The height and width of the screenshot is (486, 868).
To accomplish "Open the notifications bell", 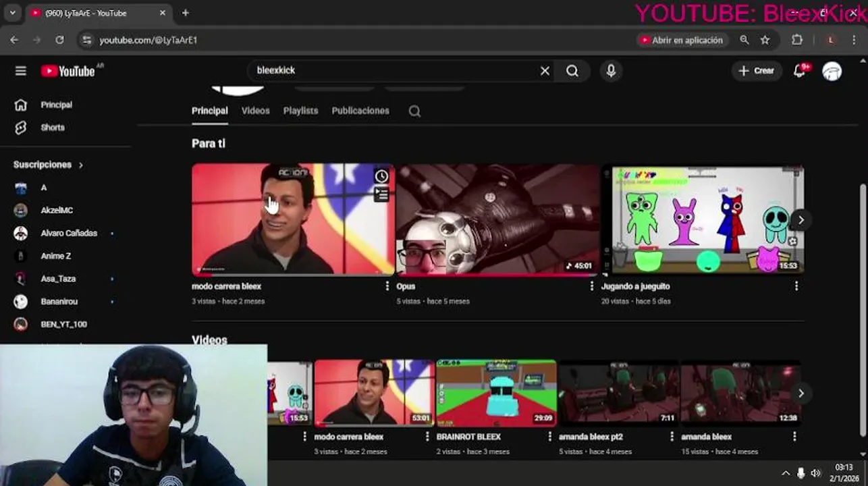I will [800, 71].
